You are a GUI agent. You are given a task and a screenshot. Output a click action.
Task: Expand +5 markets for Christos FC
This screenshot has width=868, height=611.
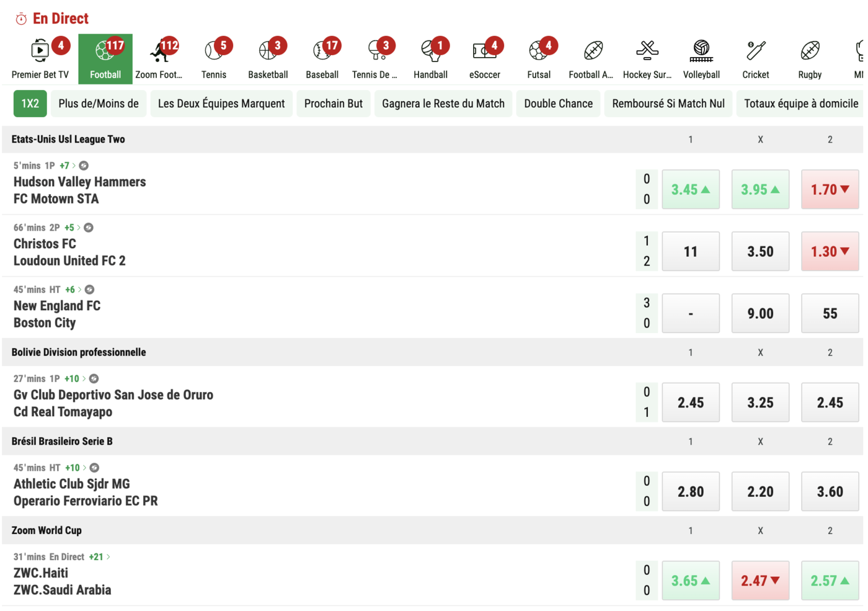72,228
